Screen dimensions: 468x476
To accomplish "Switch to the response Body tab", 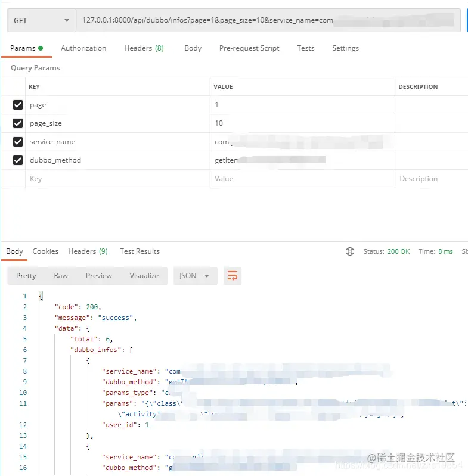I will [x=14, y=251].
